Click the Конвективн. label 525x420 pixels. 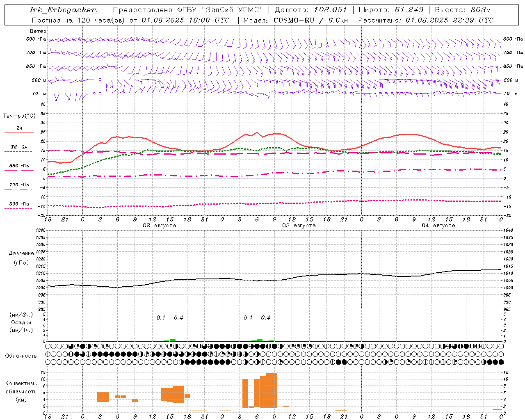pos(21,383)
